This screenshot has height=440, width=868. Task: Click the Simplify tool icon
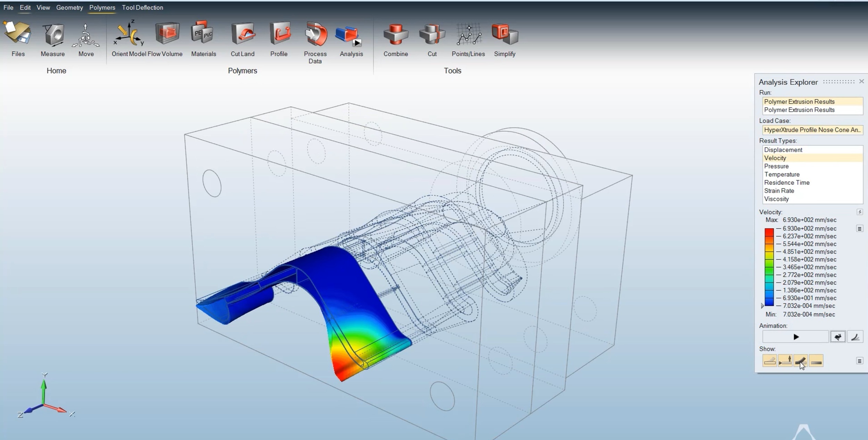505,34
